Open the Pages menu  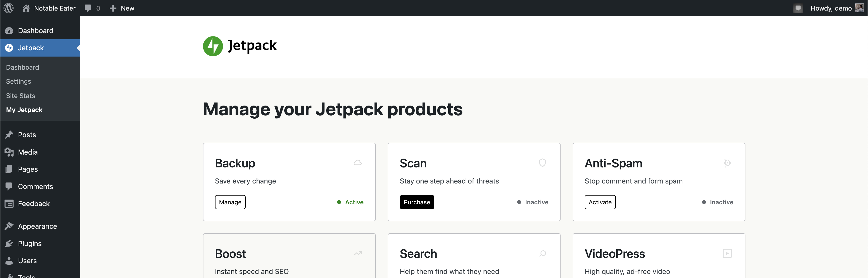(40, 169)
